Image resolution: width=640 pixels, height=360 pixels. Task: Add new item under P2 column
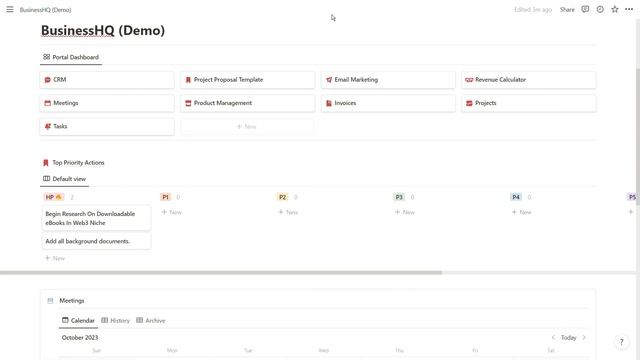click(288, 212)
